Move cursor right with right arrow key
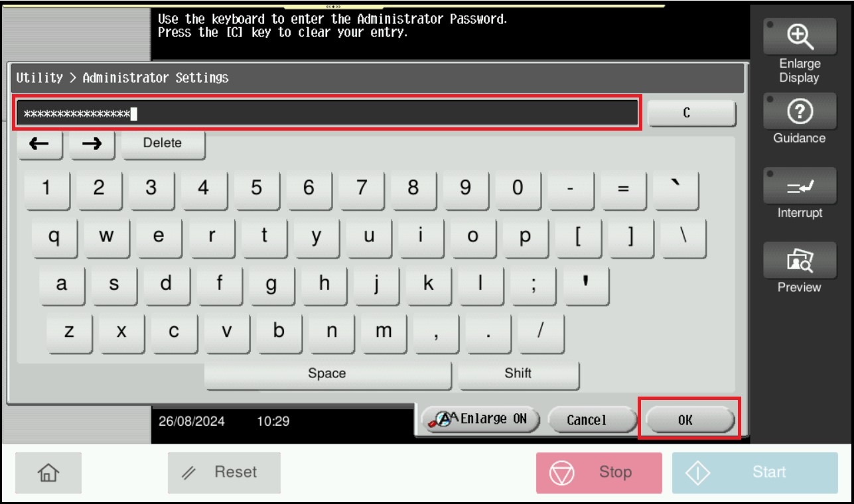854x504 pixels. (92, 144)
